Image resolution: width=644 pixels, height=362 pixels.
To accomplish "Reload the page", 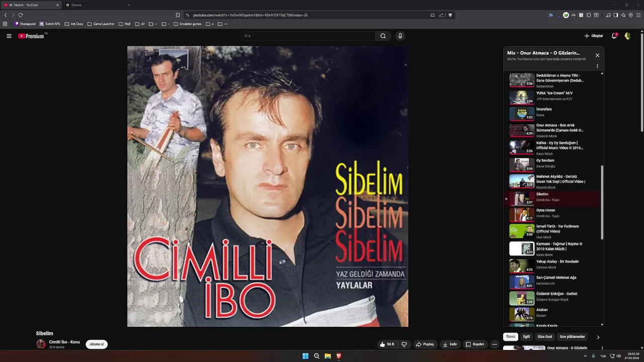I will coord(21,15).
